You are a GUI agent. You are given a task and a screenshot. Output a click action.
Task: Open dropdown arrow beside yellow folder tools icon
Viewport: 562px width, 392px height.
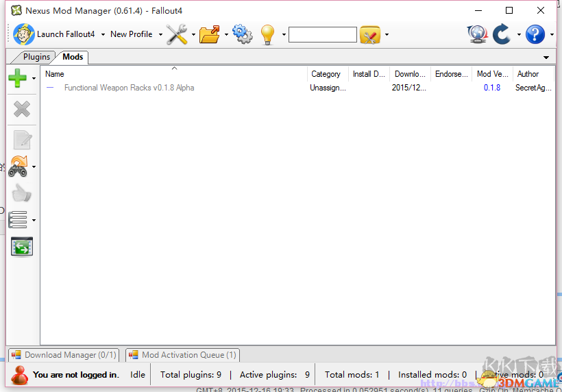(387, 35)
